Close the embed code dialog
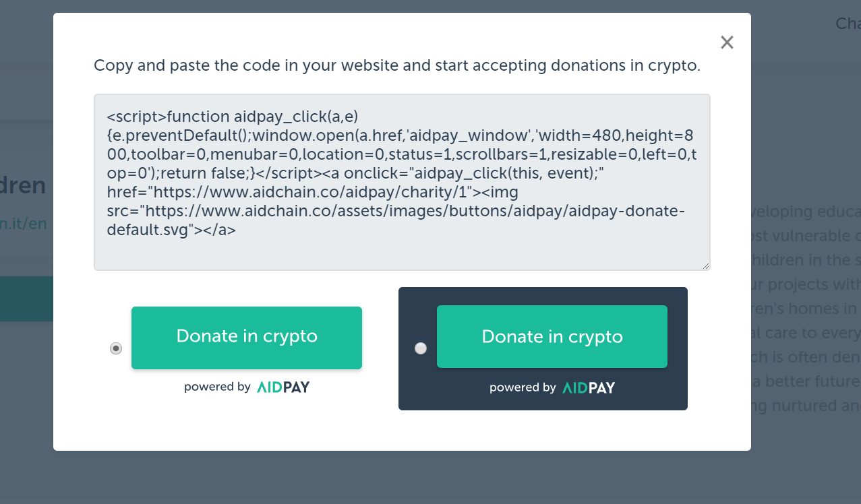Image resolution: width=861 pixels, height=504 pixels. point(727,42)
